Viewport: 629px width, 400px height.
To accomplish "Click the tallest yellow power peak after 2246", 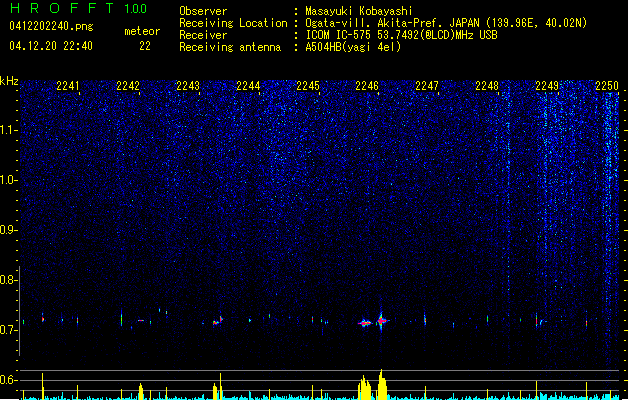I will (381, 384).
